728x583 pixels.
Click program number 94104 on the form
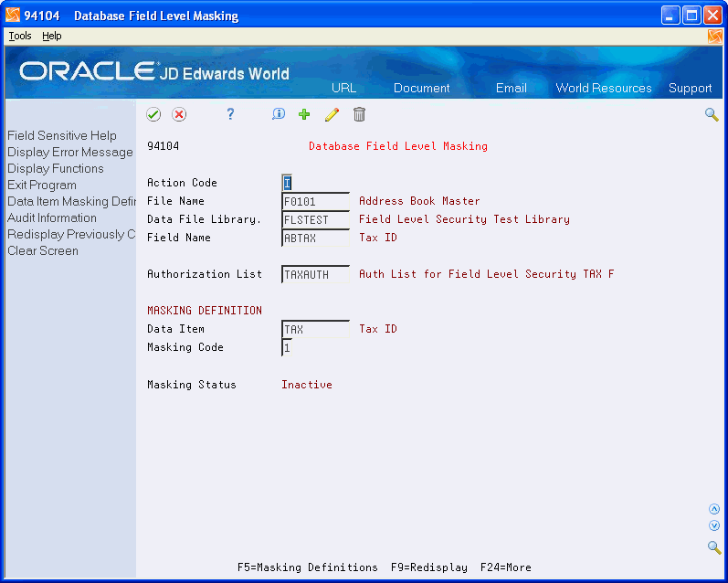163,146
